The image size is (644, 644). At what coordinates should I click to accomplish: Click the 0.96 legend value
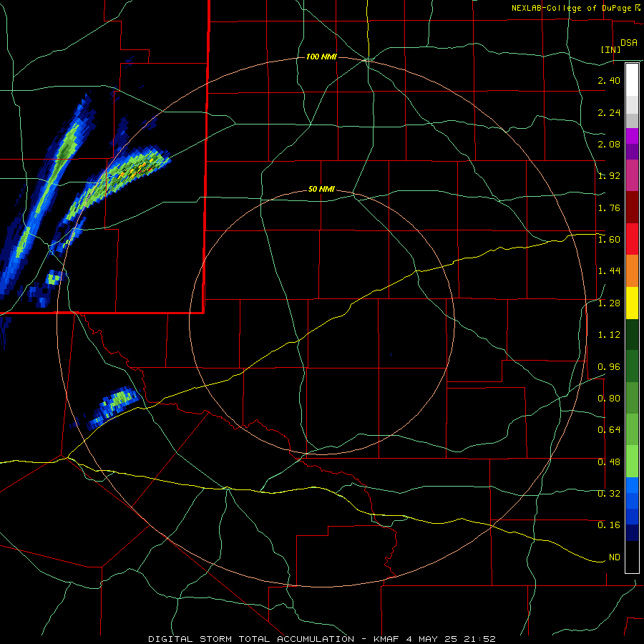609,367
